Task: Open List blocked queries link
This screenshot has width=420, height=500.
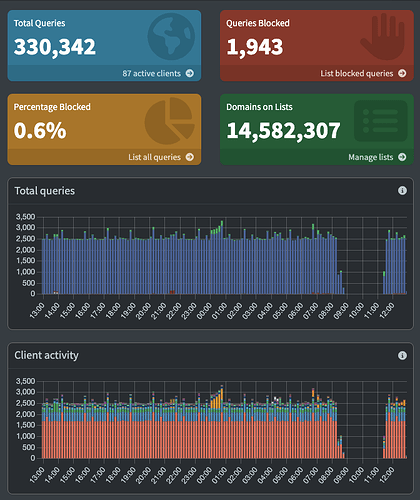Action: tap(357, 73)
